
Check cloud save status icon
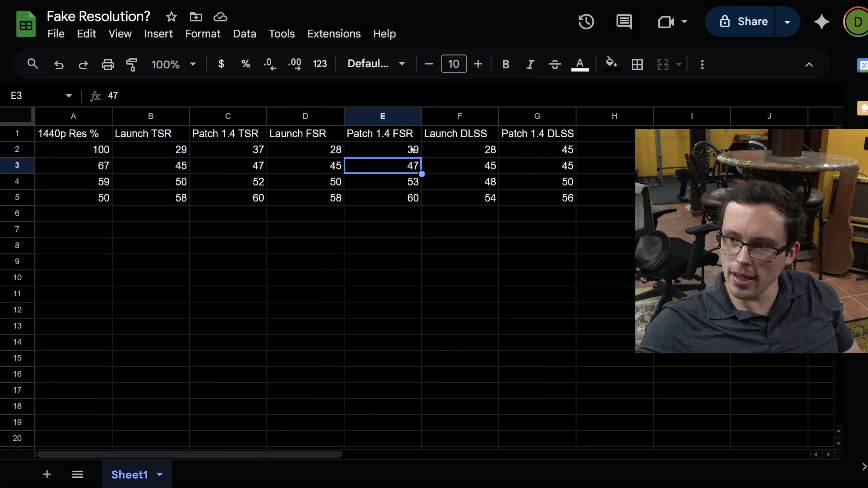pos(220,16)
